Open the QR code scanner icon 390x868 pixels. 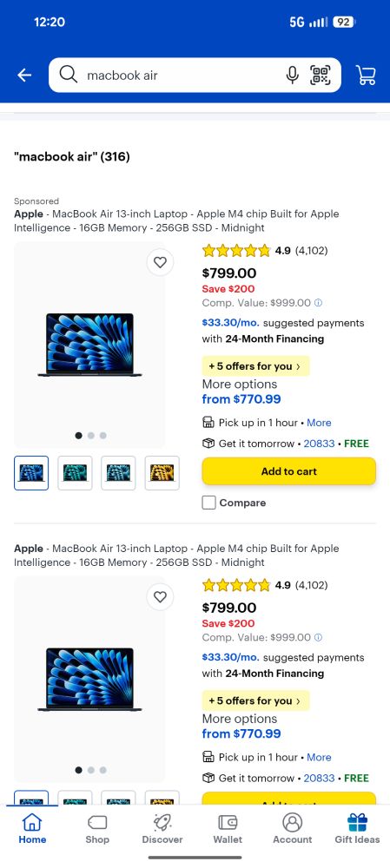click(321, 75)
